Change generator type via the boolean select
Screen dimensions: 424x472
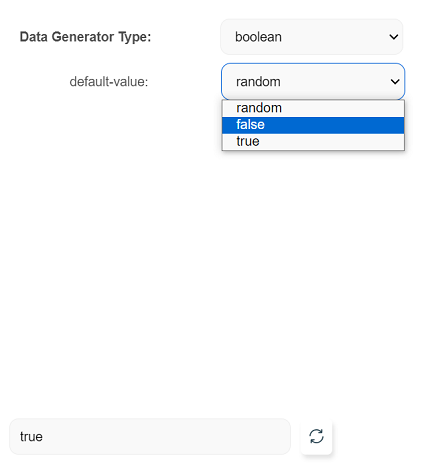pyautogui.click(x=312, y=37)
